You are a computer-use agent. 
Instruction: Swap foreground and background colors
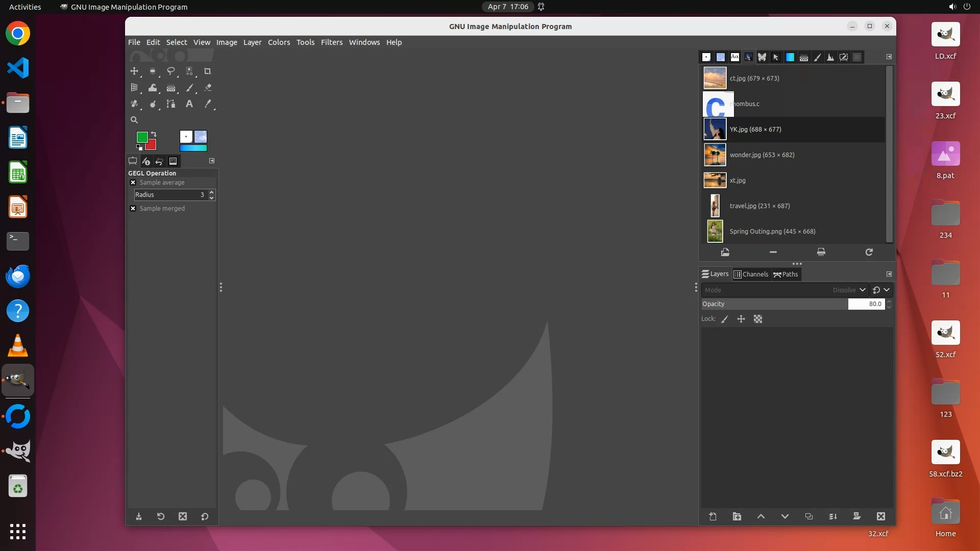pos(154,134)
